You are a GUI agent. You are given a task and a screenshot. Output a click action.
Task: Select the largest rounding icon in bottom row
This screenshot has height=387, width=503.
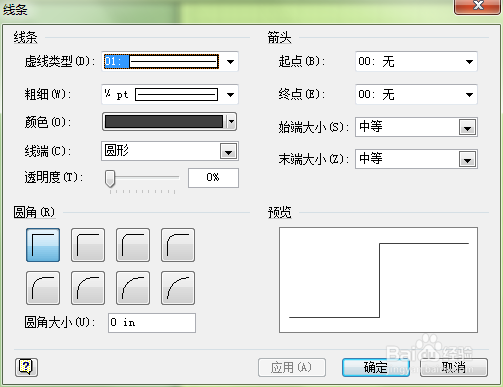(178, 288)
